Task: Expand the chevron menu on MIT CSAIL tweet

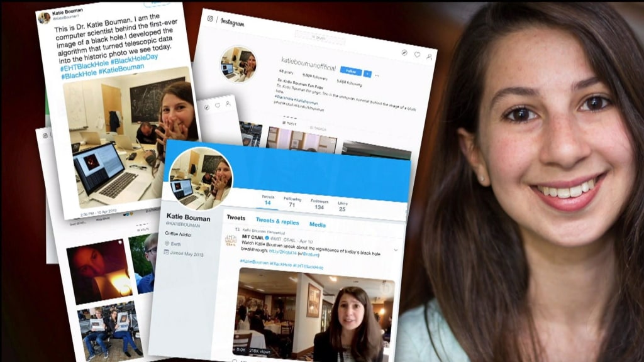Action: pos(396,250)
